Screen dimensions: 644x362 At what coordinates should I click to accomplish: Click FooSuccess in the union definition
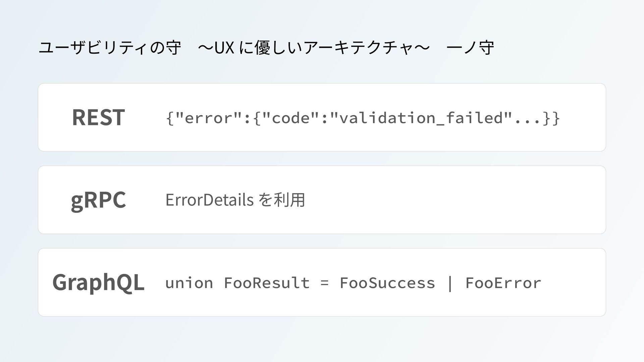tap(387, 283)
